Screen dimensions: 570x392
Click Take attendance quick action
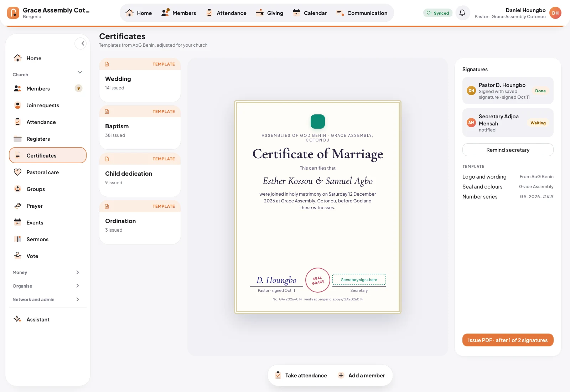click(x=301, y=375)
